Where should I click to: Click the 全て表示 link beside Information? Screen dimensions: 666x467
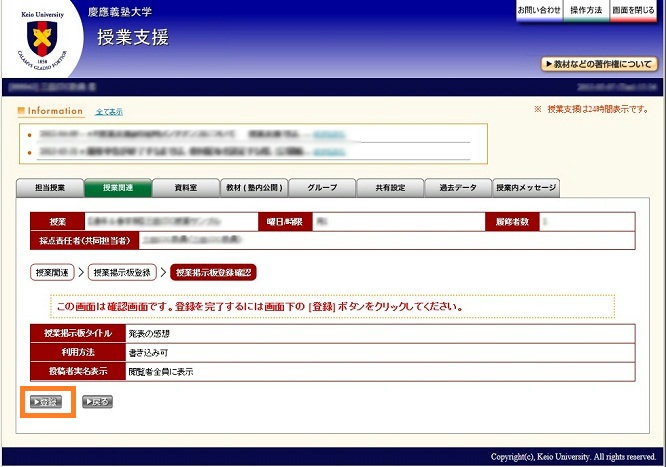click(109, 111)
